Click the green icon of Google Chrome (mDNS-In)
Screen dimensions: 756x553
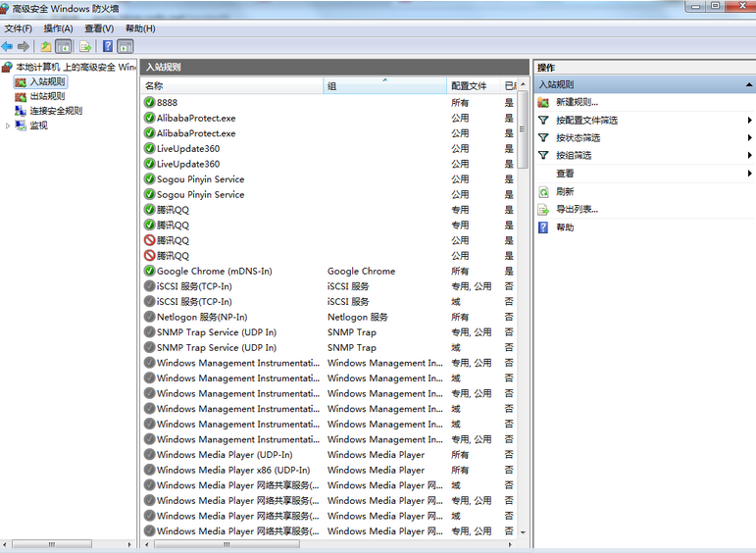[149, 271]
